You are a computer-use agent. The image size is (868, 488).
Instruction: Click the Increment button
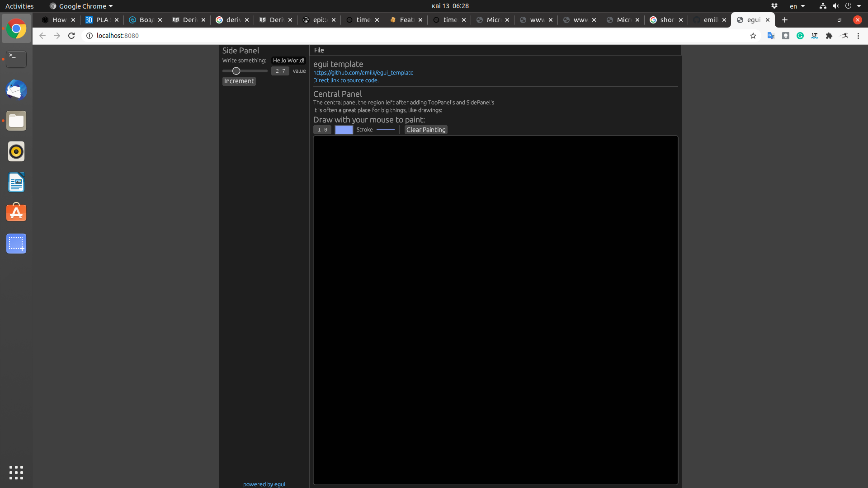tap(239, 81)
